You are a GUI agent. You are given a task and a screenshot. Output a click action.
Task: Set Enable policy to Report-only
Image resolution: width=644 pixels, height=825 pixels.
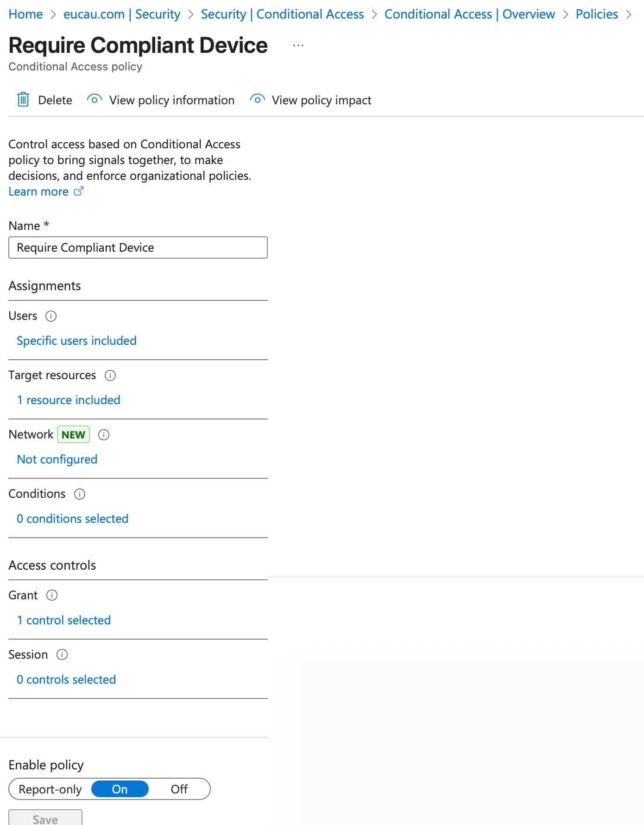[x=50, y=789]
